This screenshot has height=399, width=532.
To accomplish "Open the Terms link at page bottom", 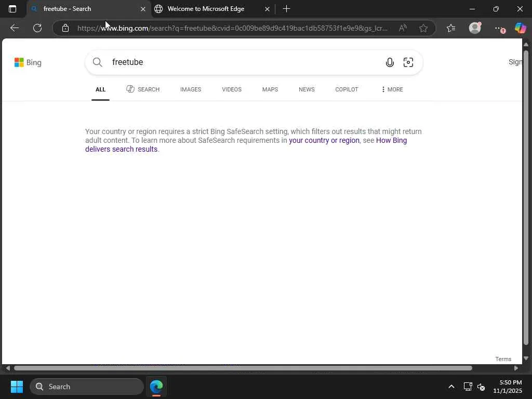I will point(503,359).
